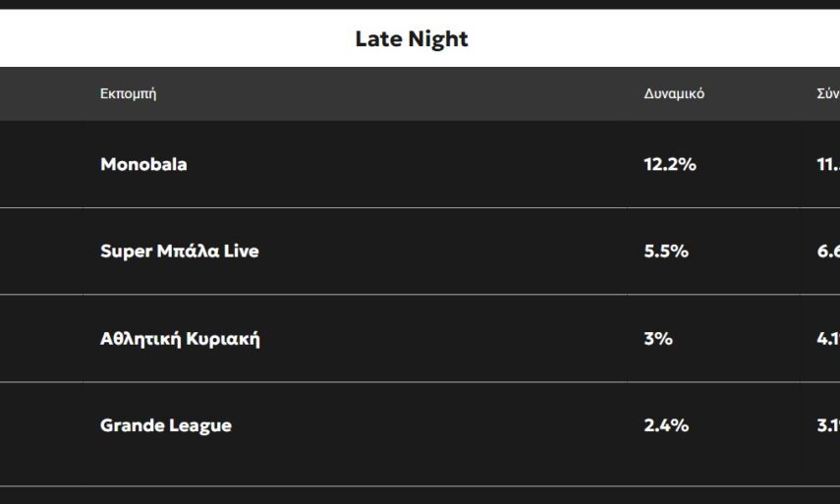Viewport: 840px width, 504px height.
Task: Click the Αθλητική Κυριακή show name
Action: click(x=180, y=339)
